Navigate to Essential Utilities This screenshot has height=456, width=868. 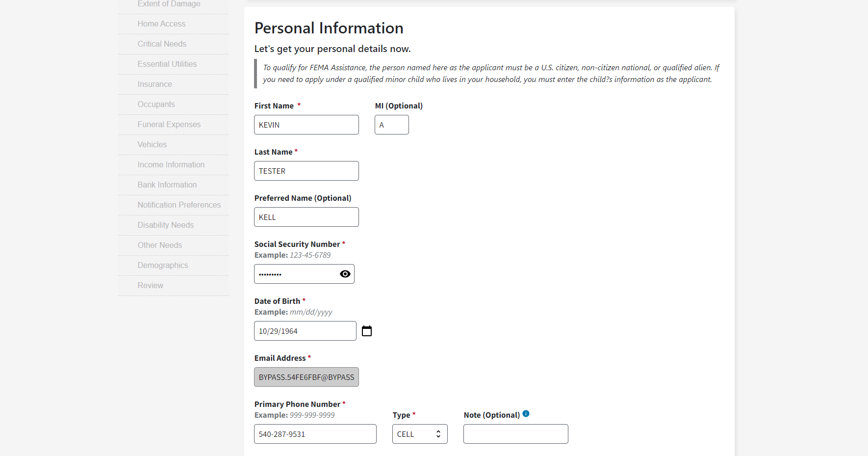tap(167, 64)
